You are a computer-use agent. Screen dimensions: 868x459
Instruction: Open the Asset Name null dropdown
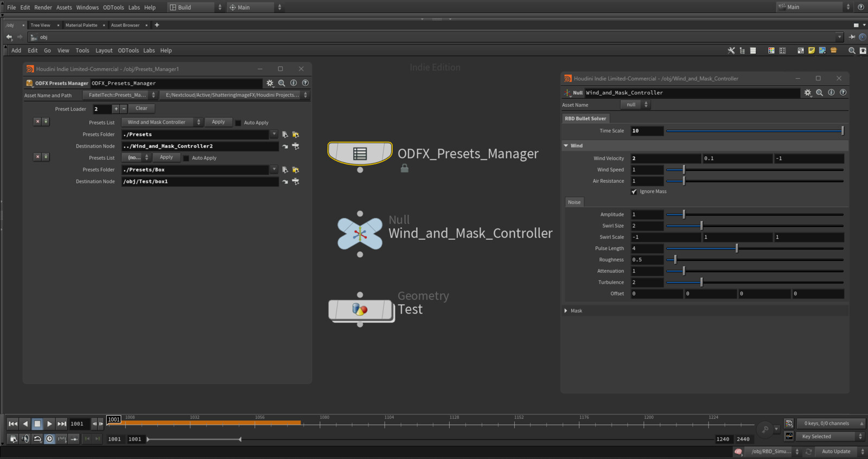(x=635, y=105)
